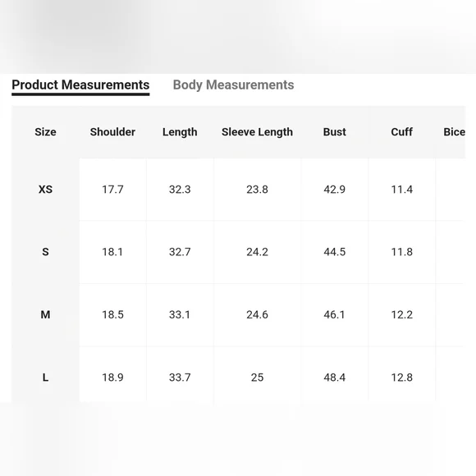Click the XS sleeve length value 23.8
This screenshot has height=476, width=476.
(257, 190)
